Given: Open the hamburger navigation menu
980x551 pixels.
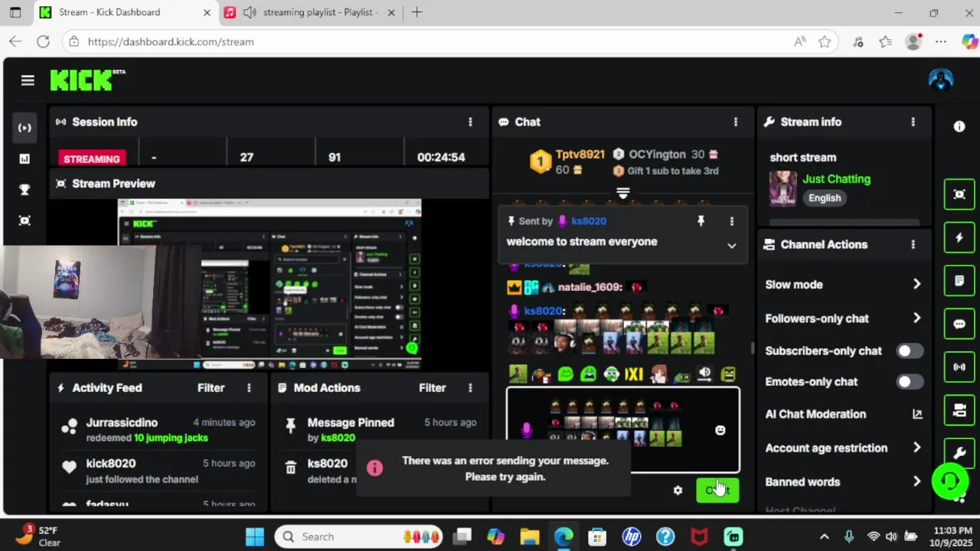Looking at the screenshot, I should (x=28, y=80).
